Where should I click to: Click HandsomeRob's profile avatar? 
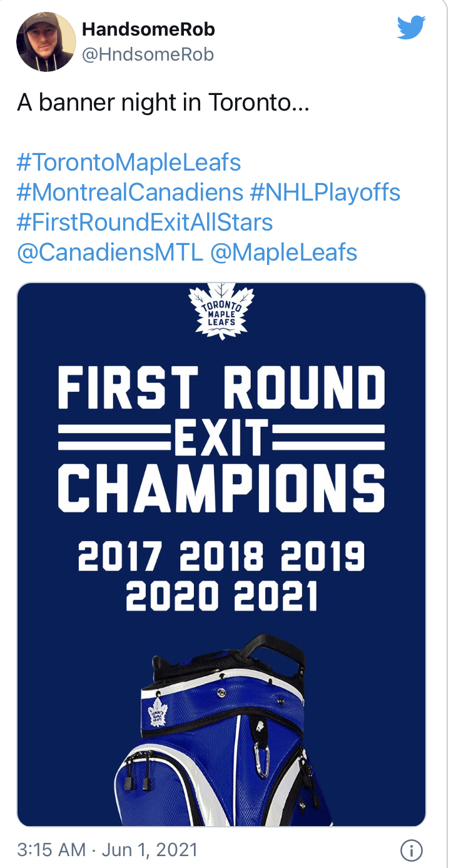pyautogui.click(x=46, y=41)
